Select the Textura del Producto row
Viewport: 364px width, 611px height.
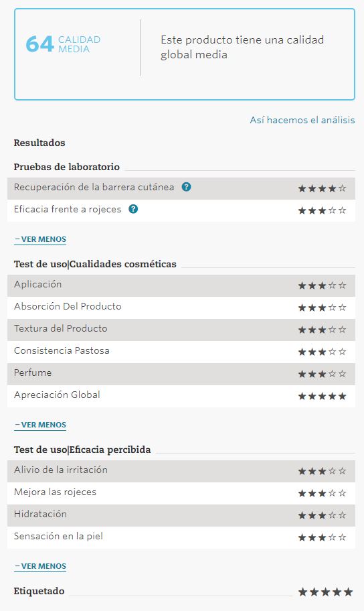[x=181, y=330]
